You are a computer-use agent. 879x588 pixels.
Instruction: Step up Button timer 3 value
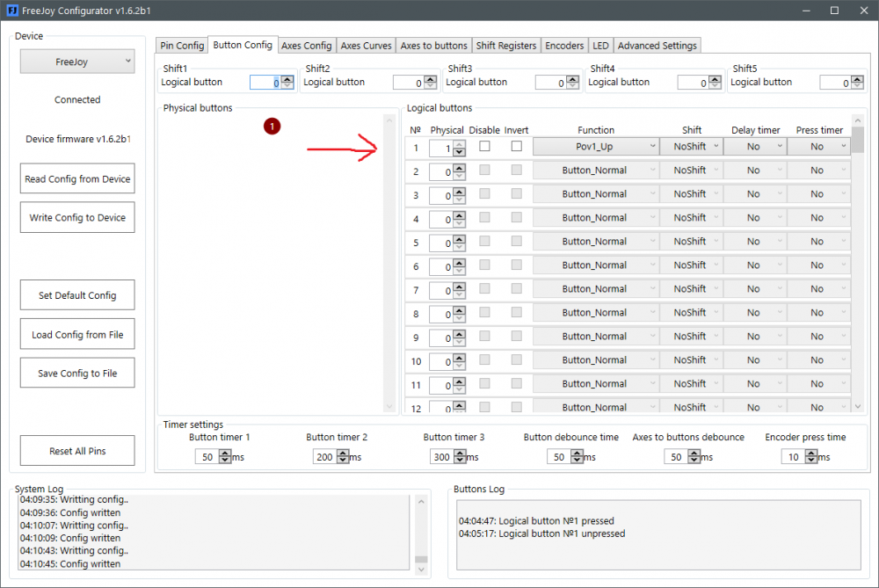point(460,454)
